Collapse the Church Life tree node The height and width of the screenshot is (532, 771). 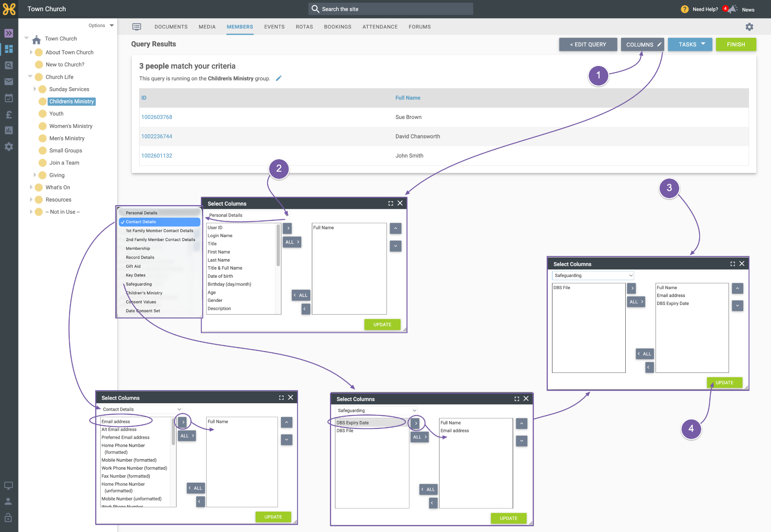(30, 77)
